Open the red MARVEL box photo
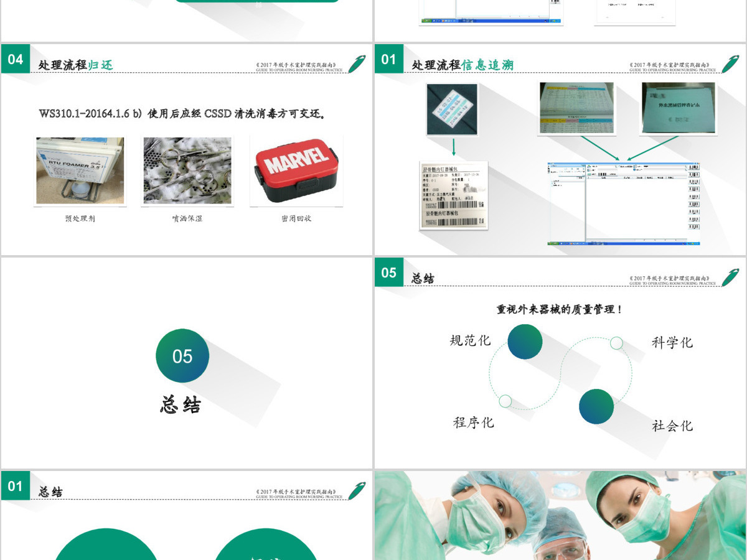This screenshot has width=747, height=560. (296, 171)
